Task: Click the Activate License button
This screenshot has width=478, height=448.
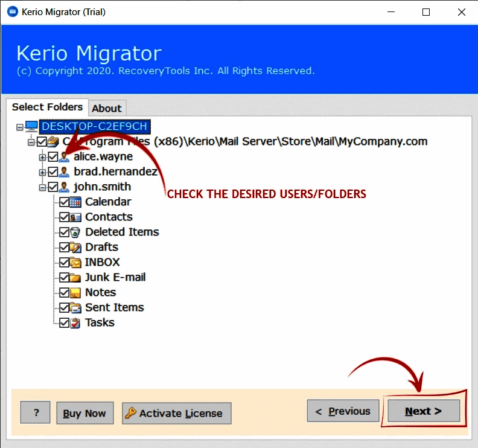Action: click(176, 414)
